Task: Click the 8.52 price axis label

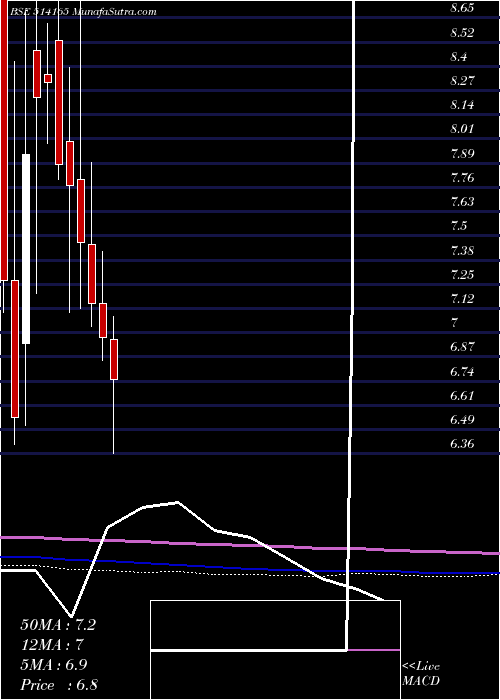Action: (x=462, y=33)
